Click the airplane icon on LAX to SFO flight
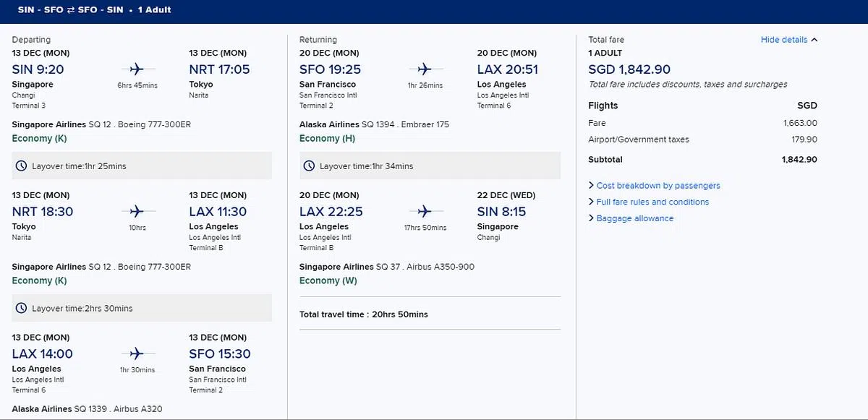The height and width of the screenshot is (420, 868). 137,353
